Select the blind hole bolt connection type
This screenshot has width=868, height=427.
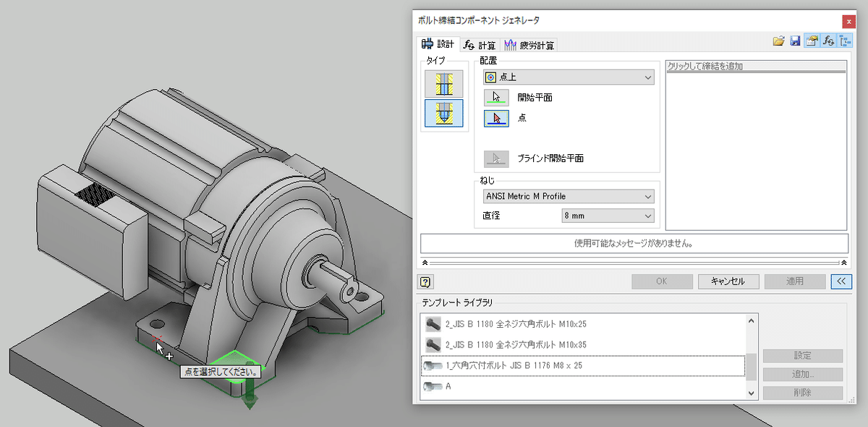444,114
